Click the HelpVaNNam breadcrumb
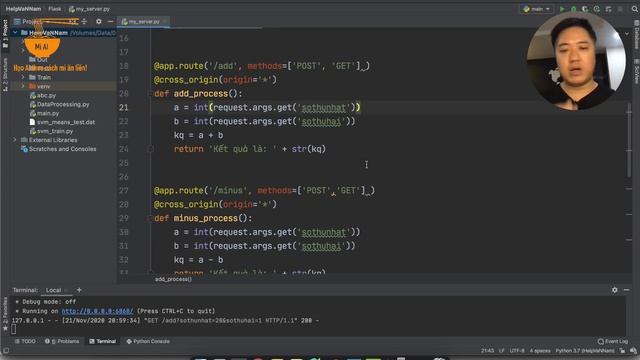This screenshot has width=640, height=360. coord(23,9)
